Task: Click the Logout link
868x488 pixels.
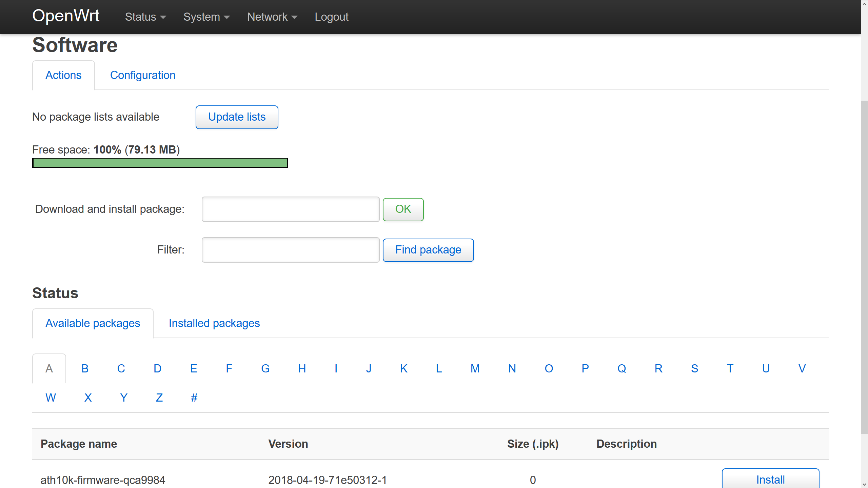Action: 331,17
